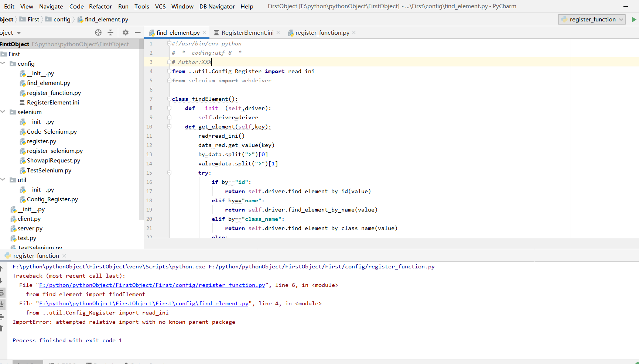Toggle soft-wrap in run console
The width and height of the screenshot is (639, 364).
[x=1, y=293]
